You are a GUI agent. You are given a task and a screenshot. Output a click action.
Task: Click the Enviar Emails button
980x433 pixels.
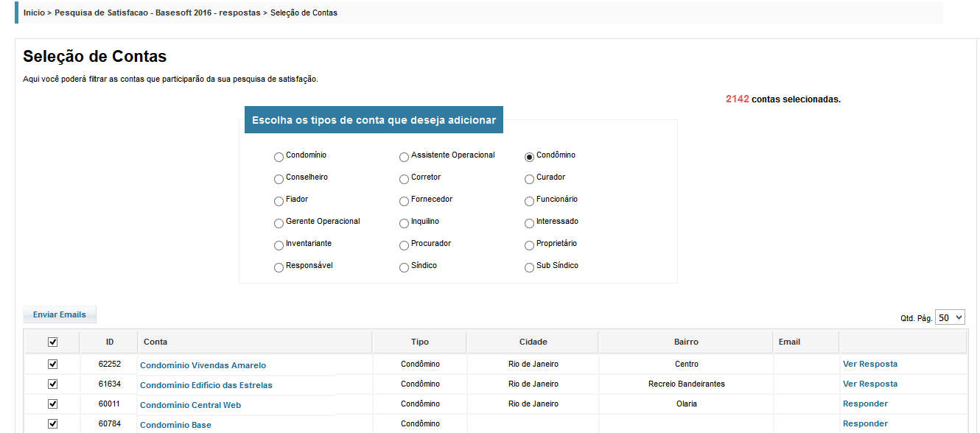point(60,314)
